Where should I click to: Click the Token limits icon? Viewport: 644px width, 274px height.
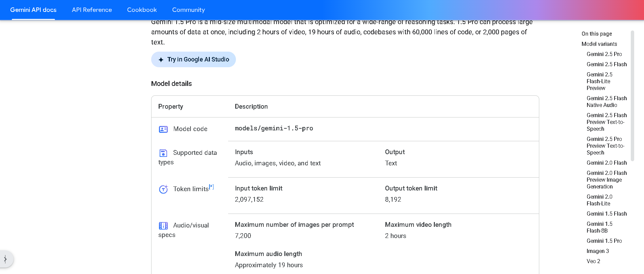(x=163, y=189)
